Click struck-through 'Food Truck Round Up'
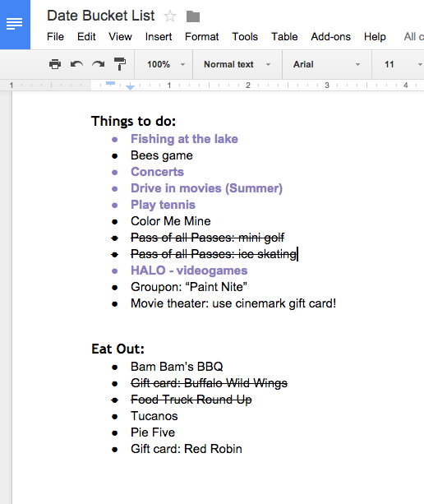Screen dimensions: 424x504 pos(191,400)
